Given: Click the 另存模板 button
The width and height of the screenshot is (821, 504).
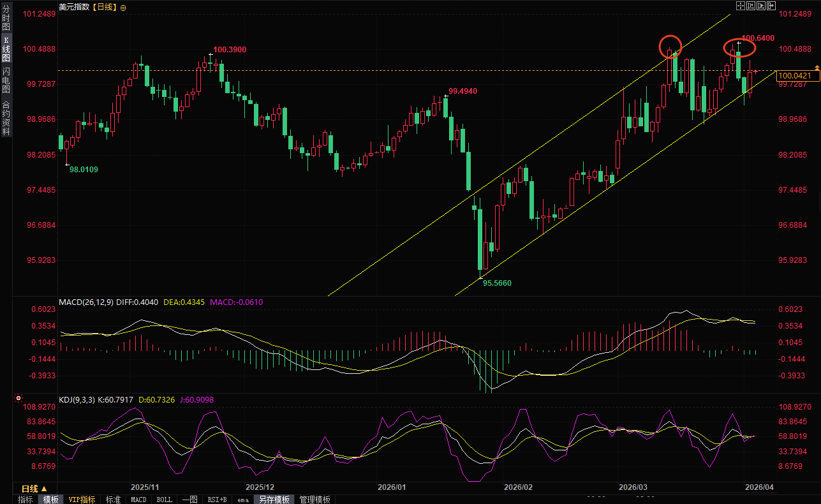Looking at the screenshot, I should point(274,500).
